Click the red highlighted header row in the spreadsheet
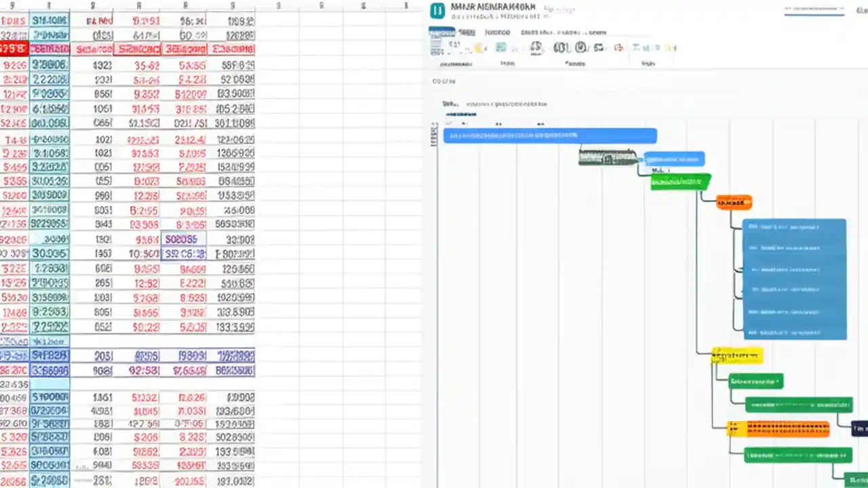The image size is (868, 488). [122, 48]
